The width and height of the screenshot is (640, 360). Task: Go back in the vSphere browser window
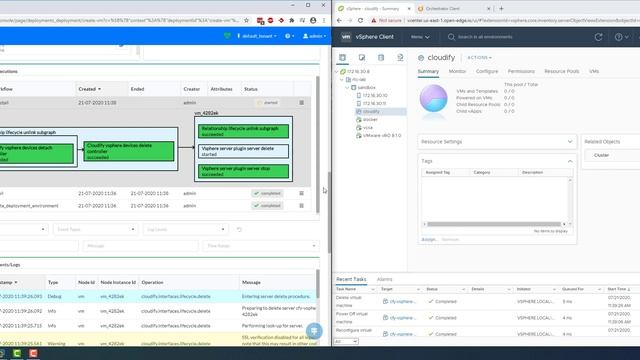pyautogui.click(x=339, y=20)
